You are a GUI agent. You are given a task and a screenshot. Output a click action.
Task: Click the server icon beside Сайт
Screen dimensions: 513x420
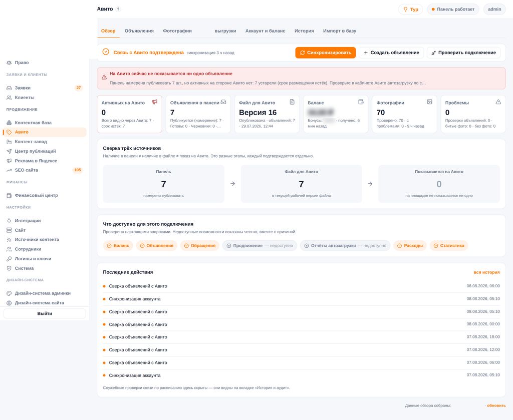(9, 230)
